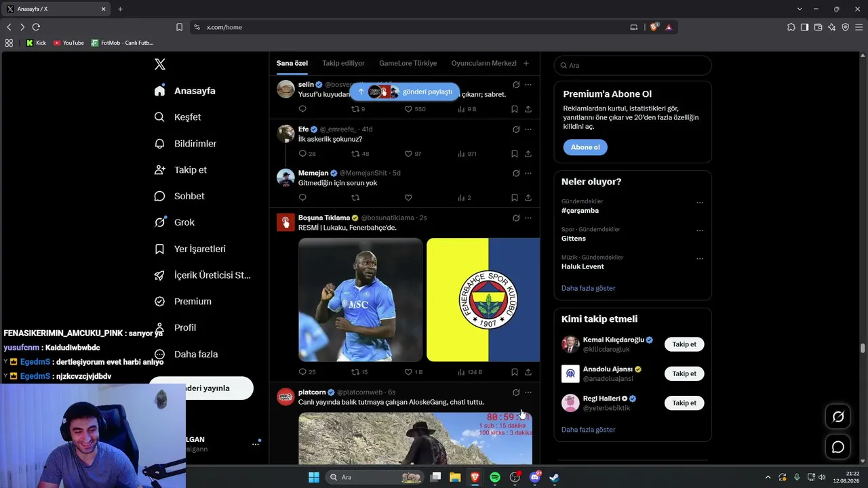Open Spotify from the taskbar

(x=495, y=477)
